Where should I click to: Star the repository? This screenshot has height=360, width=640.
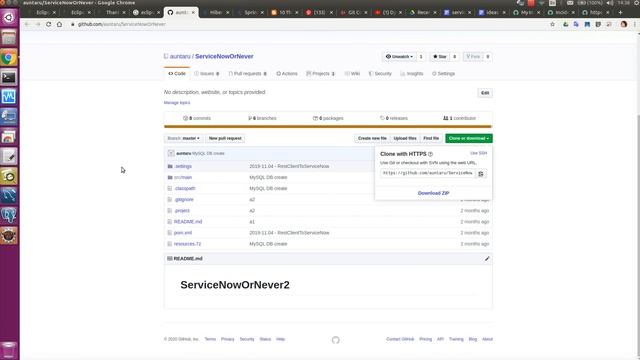[x=440, y=57]
